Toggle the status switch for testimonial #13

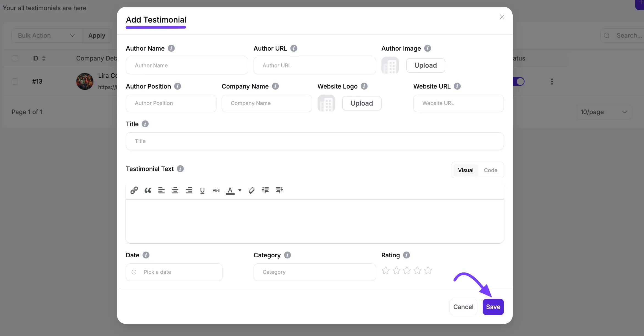pos(519,82)
